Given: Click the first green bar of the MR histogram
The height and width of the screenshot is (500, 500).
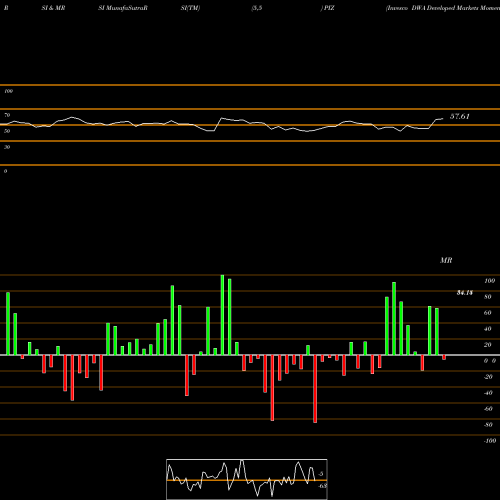Looking at the screenshot, I should (x=8, y=324).
